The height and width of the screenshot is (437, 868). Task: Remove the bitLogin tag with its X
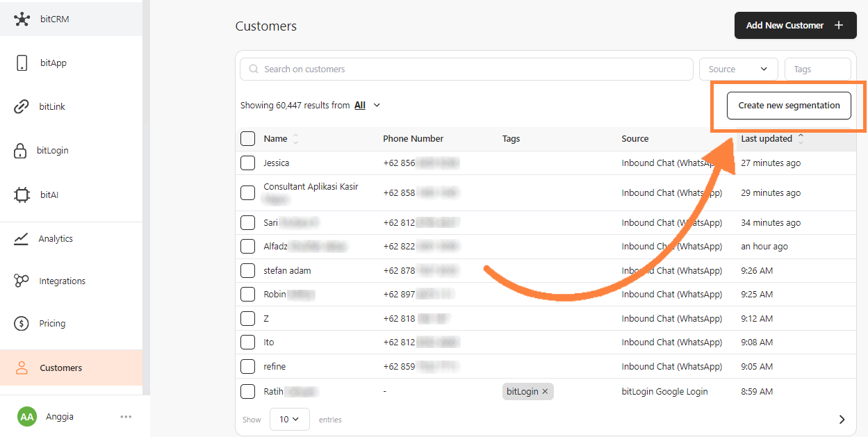tap(546, 392)
